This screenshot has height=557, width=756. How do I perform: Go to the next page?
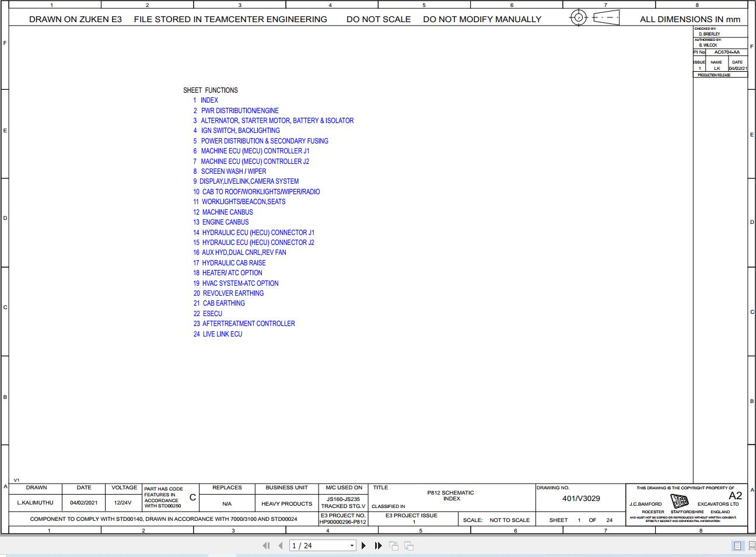363,546
